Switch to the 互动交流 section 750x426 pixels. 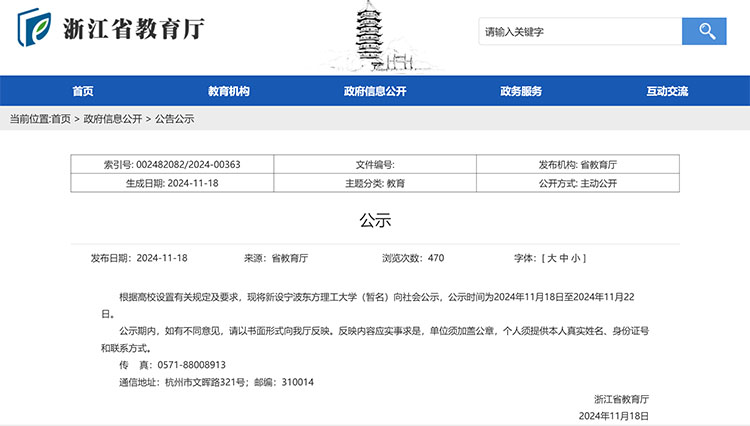click(667, 91)
